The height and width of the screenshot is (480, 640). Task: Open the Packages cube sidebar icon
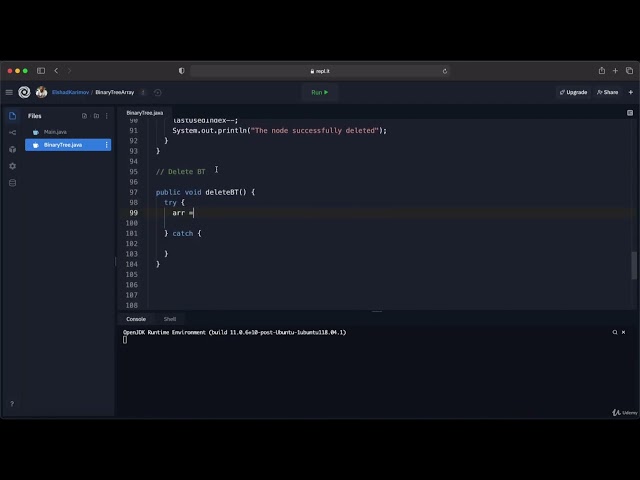[12, 149]
